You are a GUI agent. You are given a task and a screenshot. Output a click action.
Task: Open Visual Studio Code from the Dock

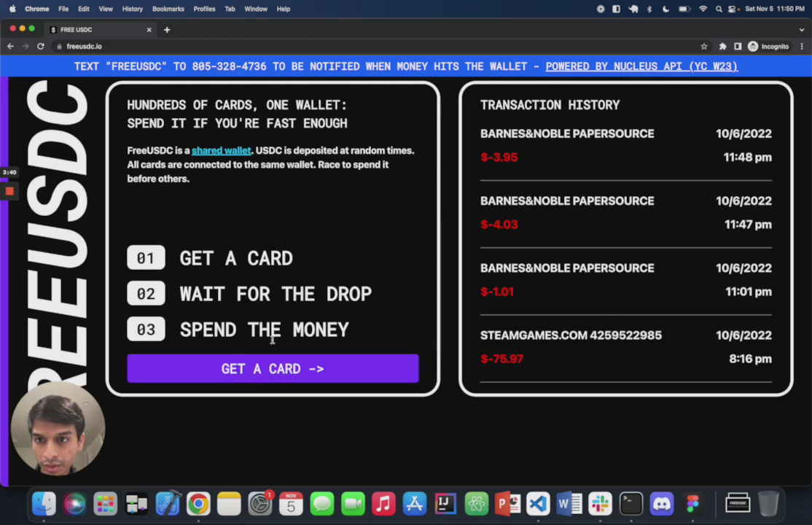[x=538, y=503]
